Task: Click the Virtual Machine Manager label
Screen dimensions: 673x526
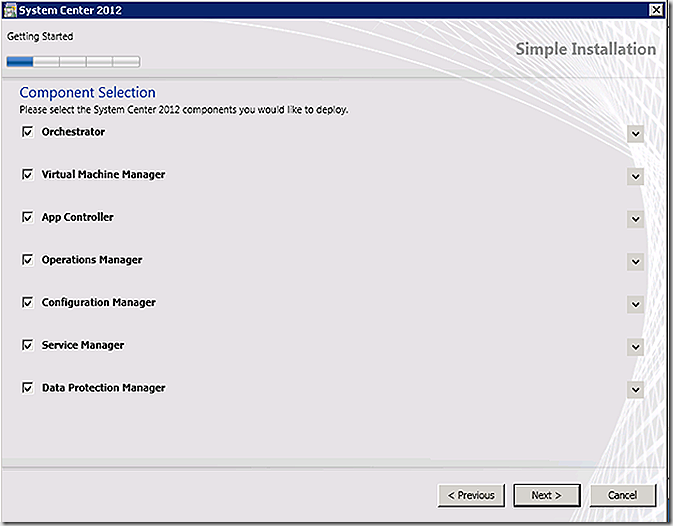Action: tap(103, 175)
